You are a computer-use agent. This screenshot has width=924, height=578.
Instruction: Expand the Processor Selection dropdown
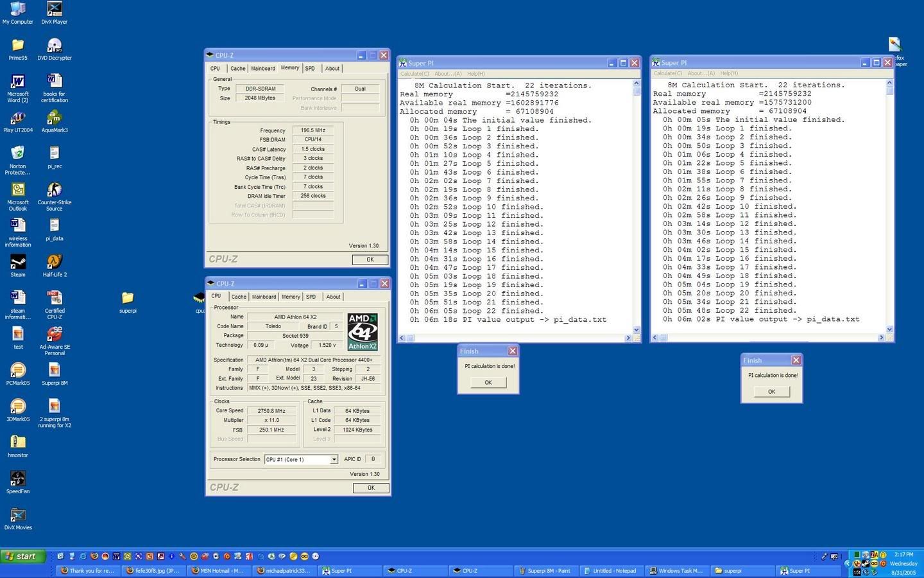(334, 460)
